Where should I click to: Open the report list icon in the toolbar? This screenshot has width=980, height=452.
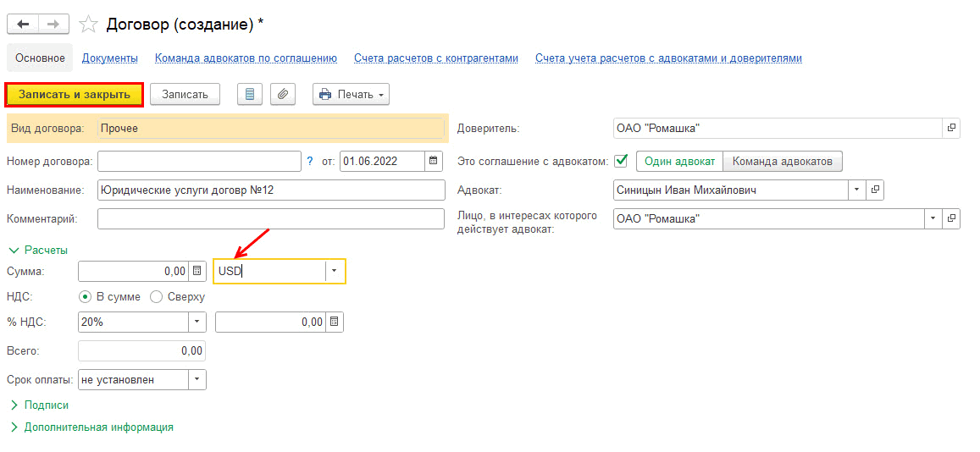point(249,94)
